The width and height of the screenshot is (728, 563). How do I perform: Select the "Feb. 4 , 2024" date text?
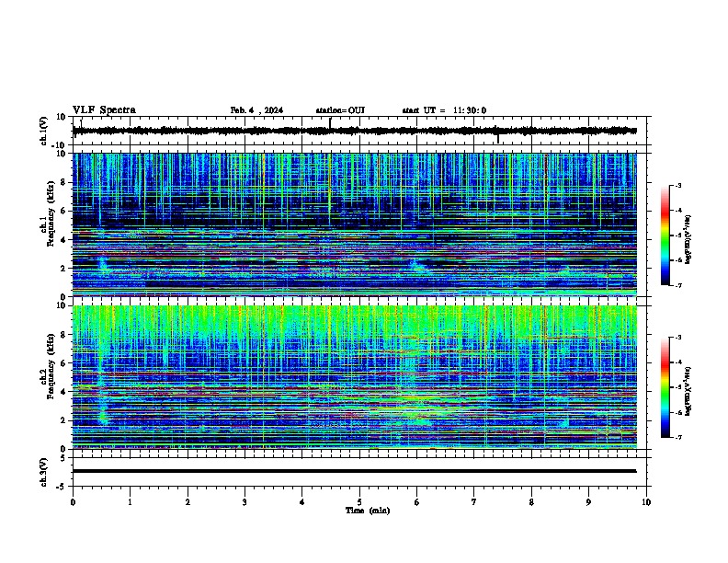[x=256, y=110]
